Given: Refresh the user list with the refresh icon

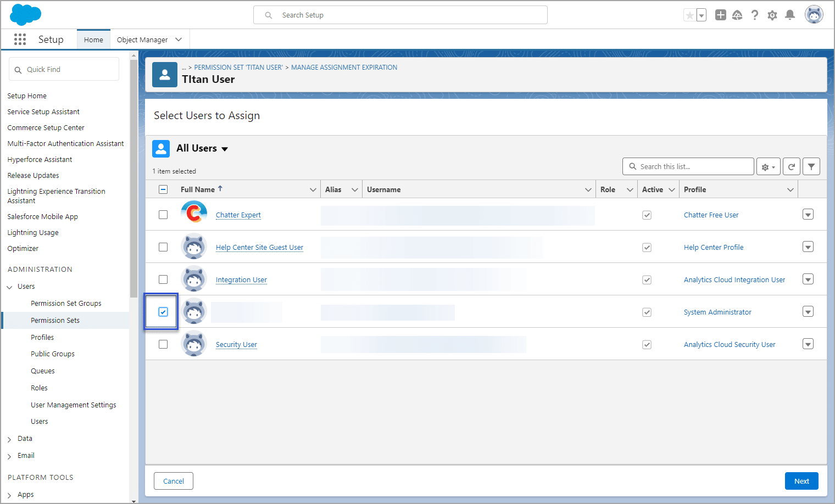Looking at the screenshot, I should [791, 166].
